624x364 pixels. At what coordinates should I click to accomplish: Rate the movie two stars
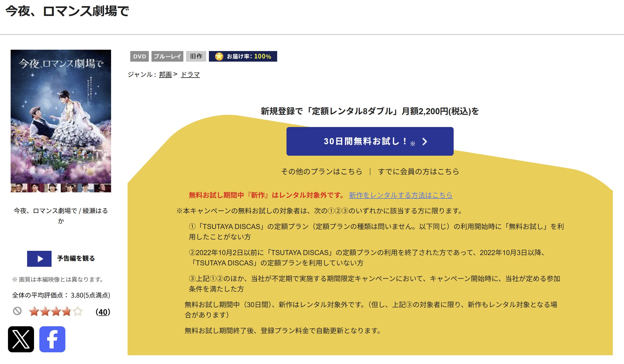tap(45, 311)
